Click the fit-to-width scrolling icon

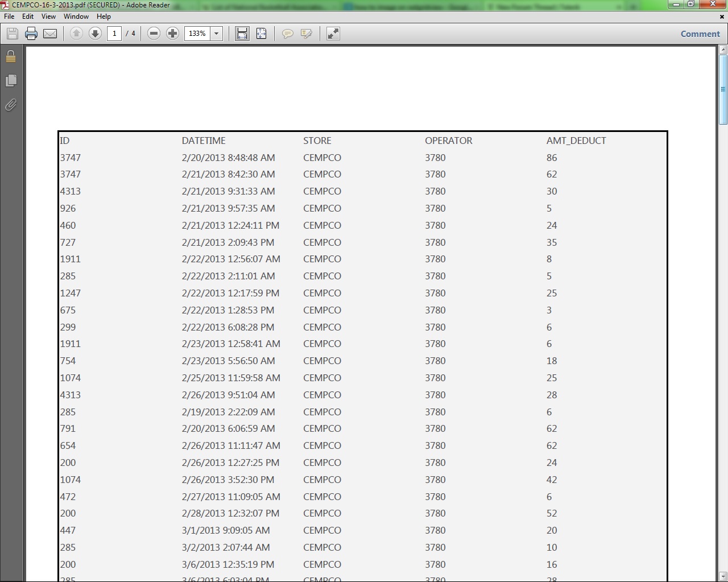(242, 34)
